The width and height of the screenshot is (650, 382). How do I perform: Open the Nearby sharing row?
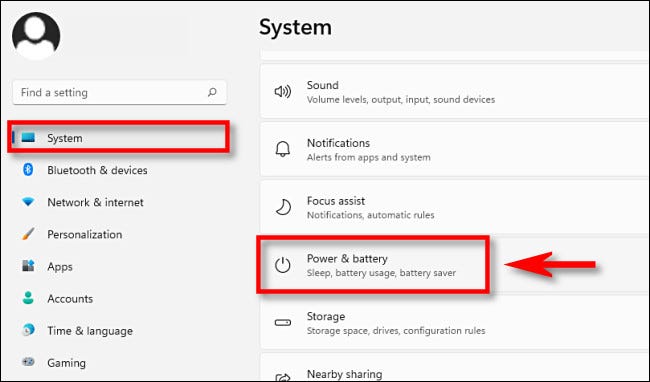click(x=455, y=368)
